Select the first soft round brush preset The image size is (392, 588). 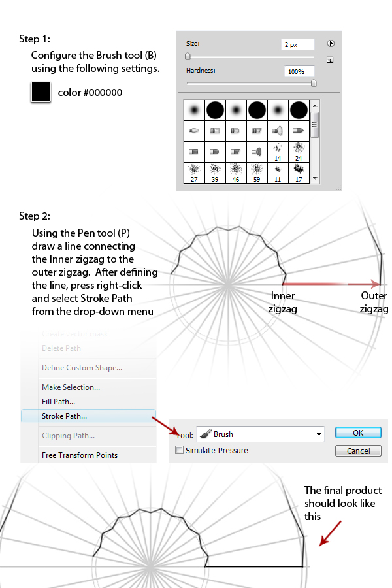(195, 110)
